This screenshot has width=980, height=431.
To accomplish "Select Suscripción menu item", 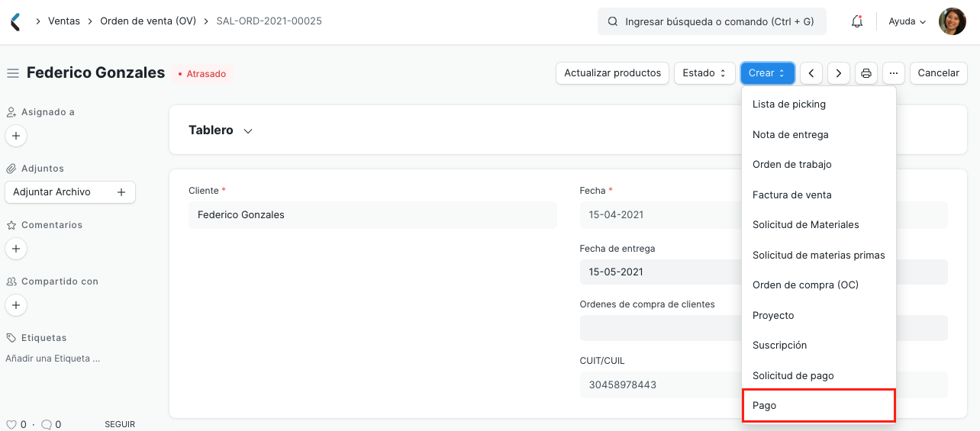I will click(x=819, y=346).
